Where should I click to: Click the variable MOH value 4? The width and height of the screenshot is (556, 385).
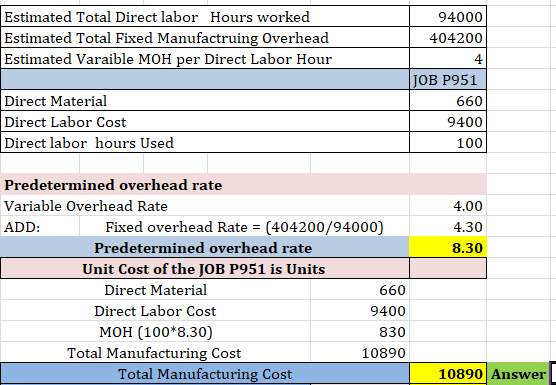tap(448, 58)
